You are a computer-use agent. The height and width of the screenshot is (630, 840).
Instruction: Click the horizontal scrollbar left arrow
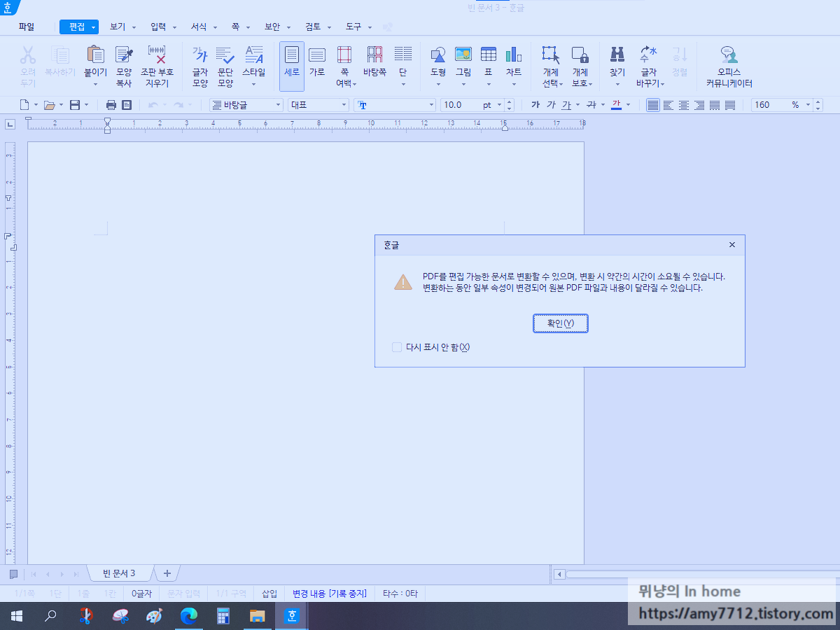559,574
